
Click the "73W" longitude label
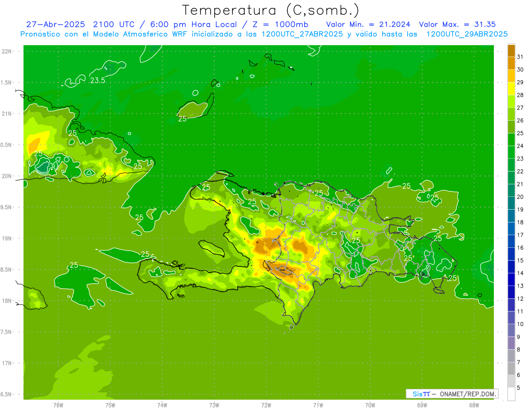click(214, 405)
